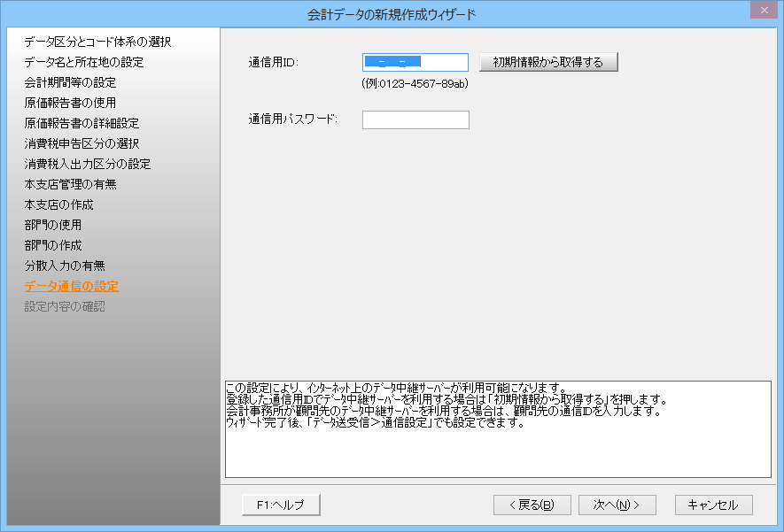Jump to 会計期間等の設定 step
This screenshot has width=784, height=532.
point(70,82)
